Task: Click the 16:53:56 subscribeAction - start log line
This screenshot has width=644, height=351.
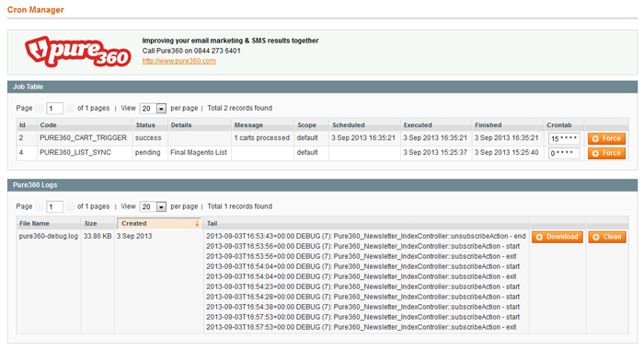Action: [x=363, y=247]
